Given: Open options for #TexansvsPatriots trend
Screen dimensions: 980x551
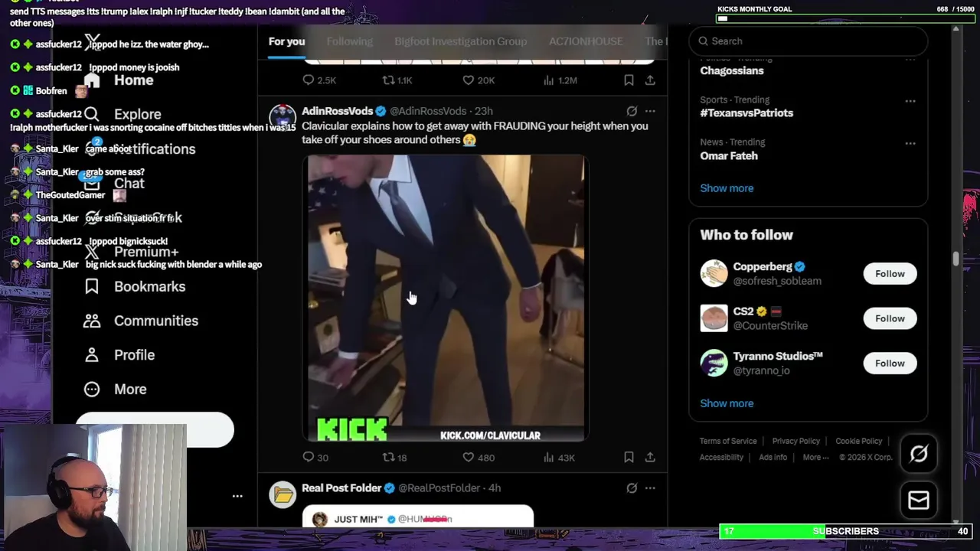Looking at the screenshot, I should [x=910, y=100].
